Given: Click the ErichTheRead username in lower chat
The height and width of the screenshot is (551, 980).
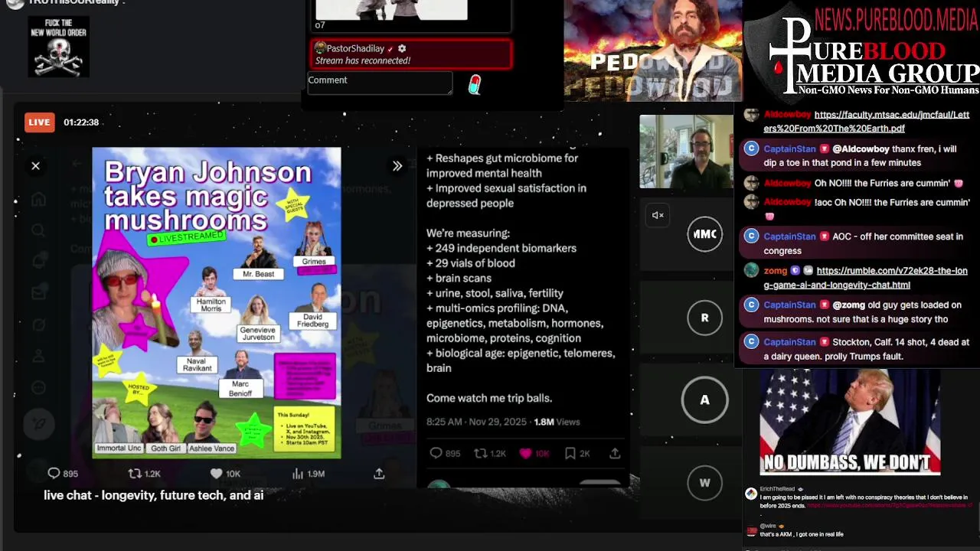Looking at the screenshot, I should (x=777, y=489).
